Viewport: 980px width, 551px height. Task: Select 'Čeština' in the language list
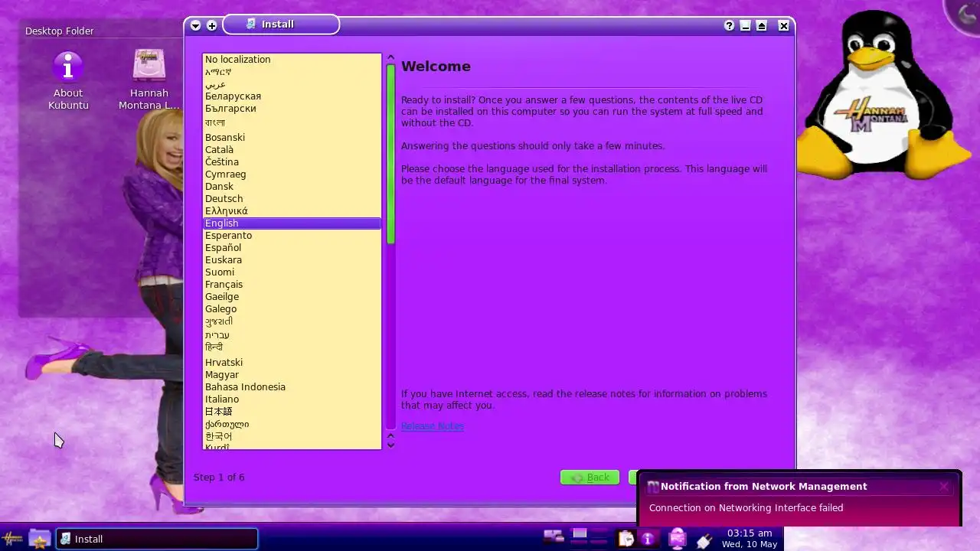pos(292,162)
